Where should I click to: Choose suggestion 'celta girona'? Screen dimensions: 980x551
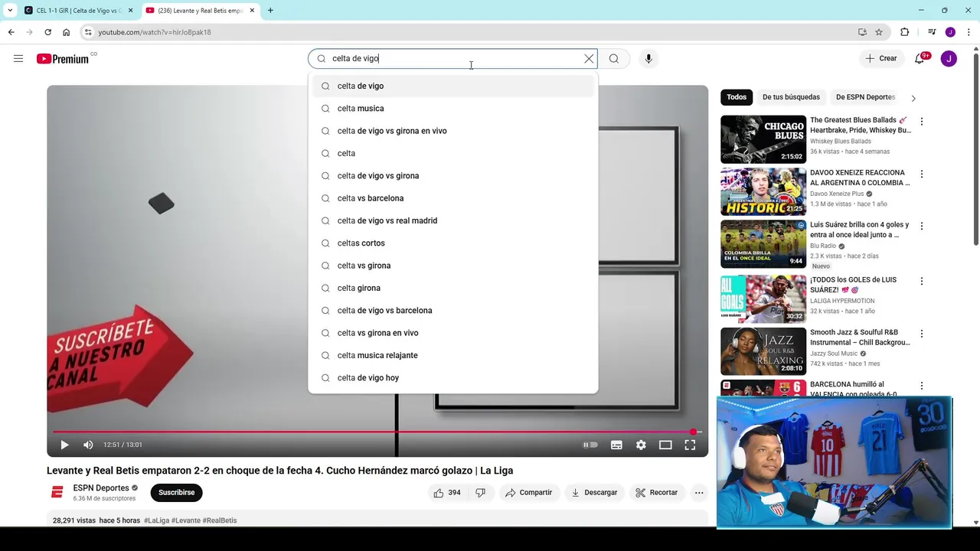pos(452,288)
